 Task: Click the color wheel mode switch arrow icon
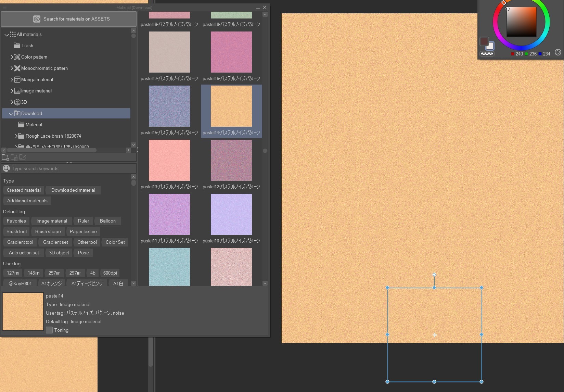558,52
